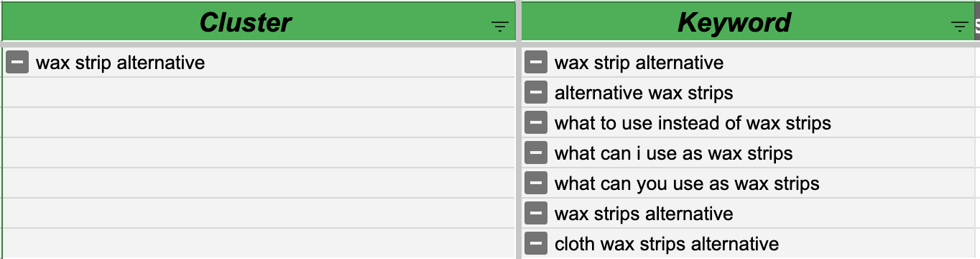Image resolution: width=980 pixels, height=259 pixels.
Task: Click minus icon beside 'what to use instead of wax strips'
Action: pos(536,123)
